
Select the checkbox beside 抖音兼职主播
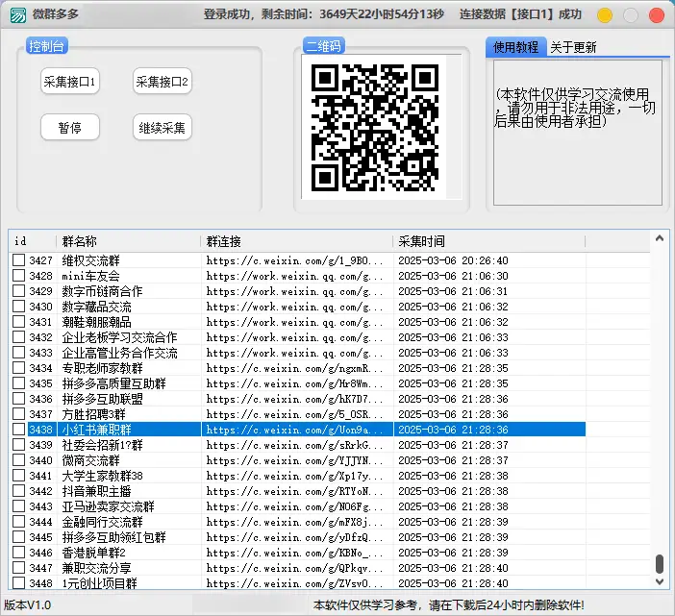click(x=18, y=491)
